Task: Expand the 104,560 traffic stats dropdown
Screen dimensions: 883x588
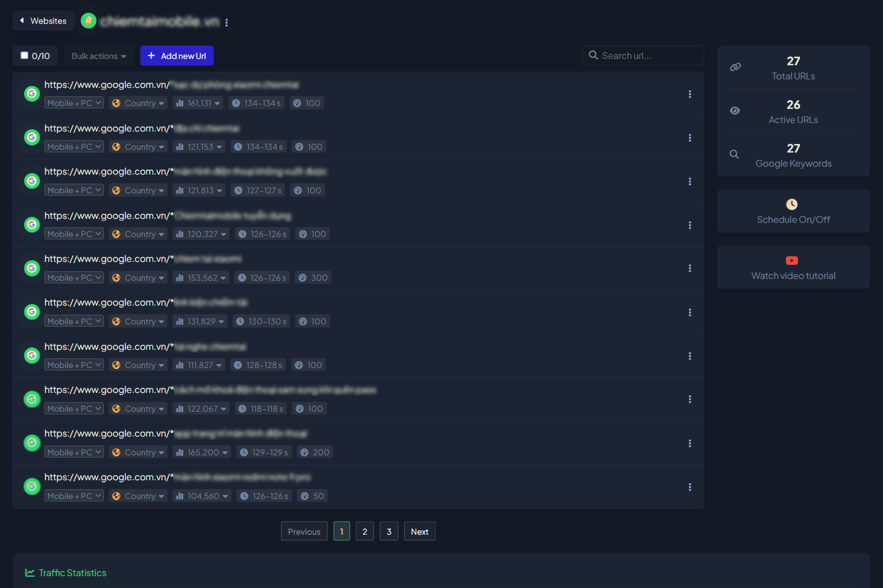Action: click(202, 496)
